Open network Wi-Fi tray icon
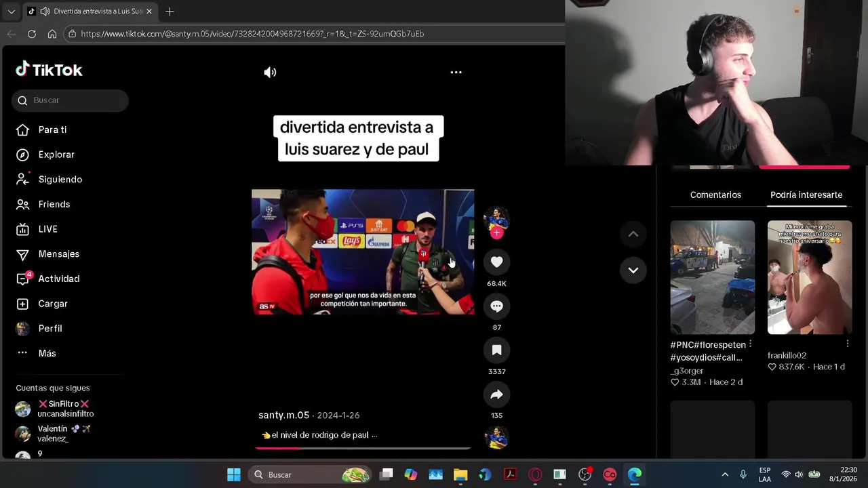 (786, 474)
